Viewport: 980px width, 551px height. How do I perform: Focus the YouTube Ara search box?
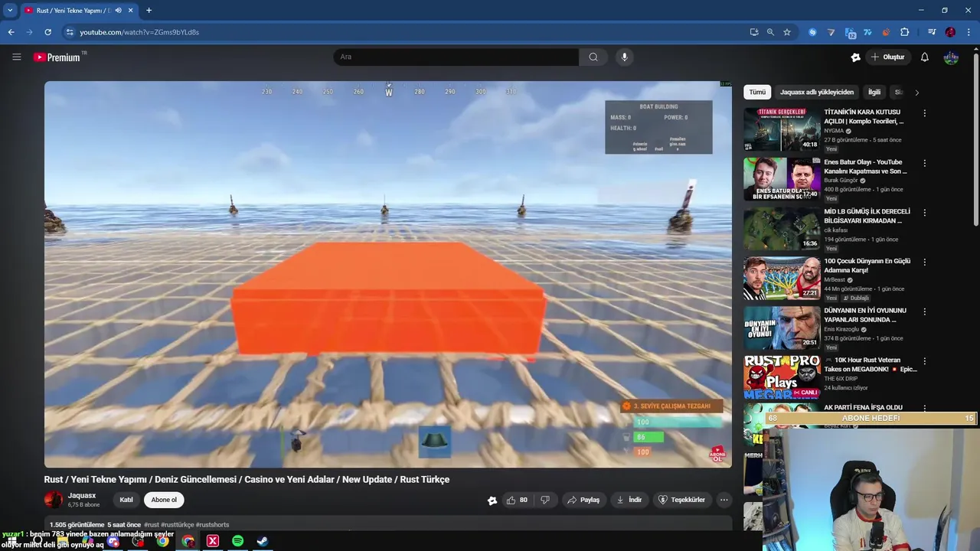coord(456,57)
